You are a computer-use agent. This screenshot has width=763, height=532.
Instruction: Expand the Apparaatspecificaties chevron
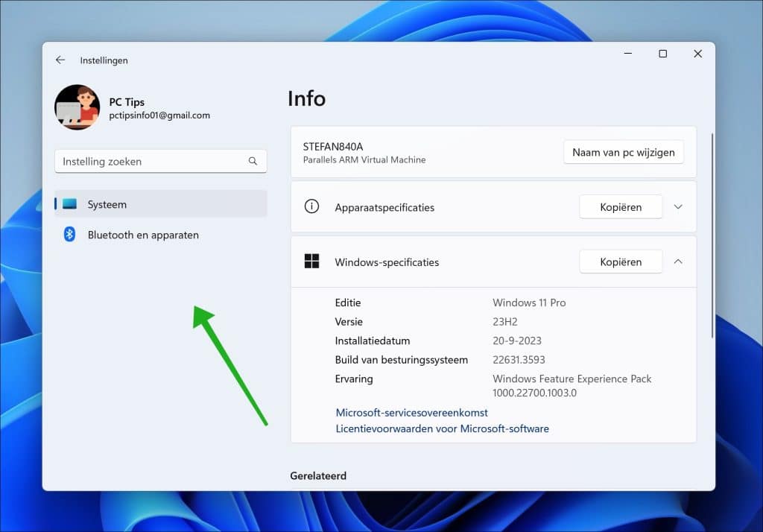(678, 207)
